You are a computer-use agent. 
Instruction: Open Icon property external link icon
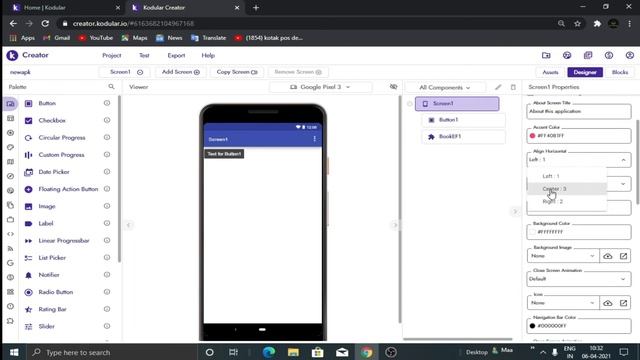[623, 303]
